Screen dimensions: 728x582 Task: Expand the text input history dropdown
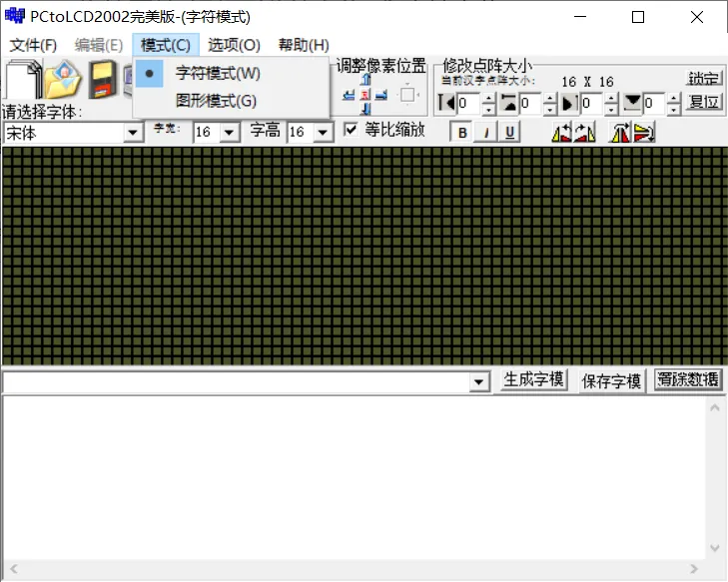pyautogui.click(x=479, y=382)
